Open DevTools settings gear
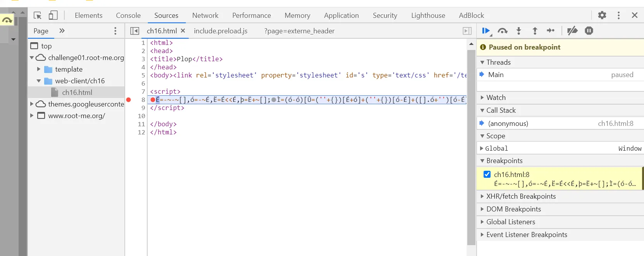Screen dimensions: 644x256 click(602, 15)
